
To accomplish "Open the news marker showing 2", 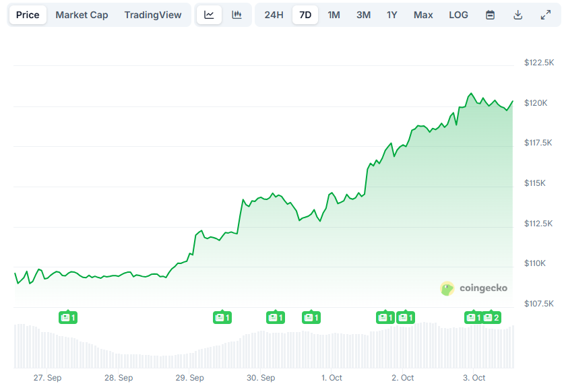I will click(x=491, y=317).
